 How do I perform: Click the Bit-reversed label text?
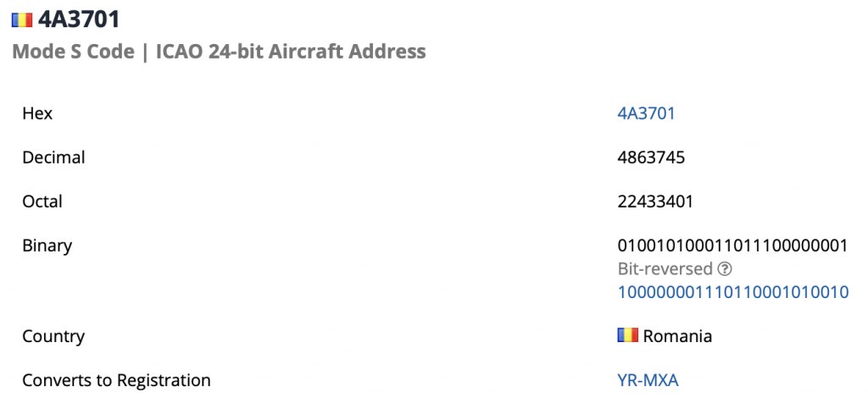coord(665,269)
